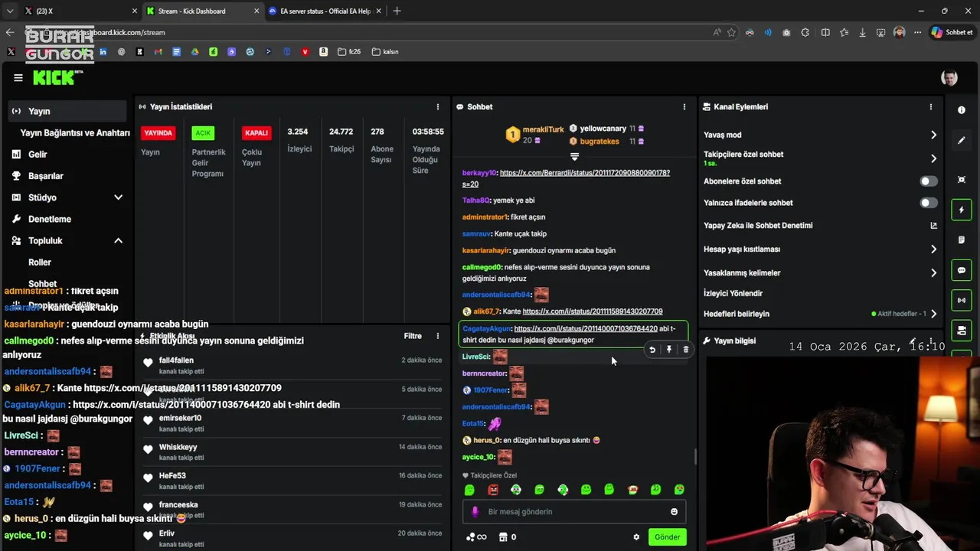Click the notes document icon in right sidebar
The image size is (980, 551).
pos(962,240)
